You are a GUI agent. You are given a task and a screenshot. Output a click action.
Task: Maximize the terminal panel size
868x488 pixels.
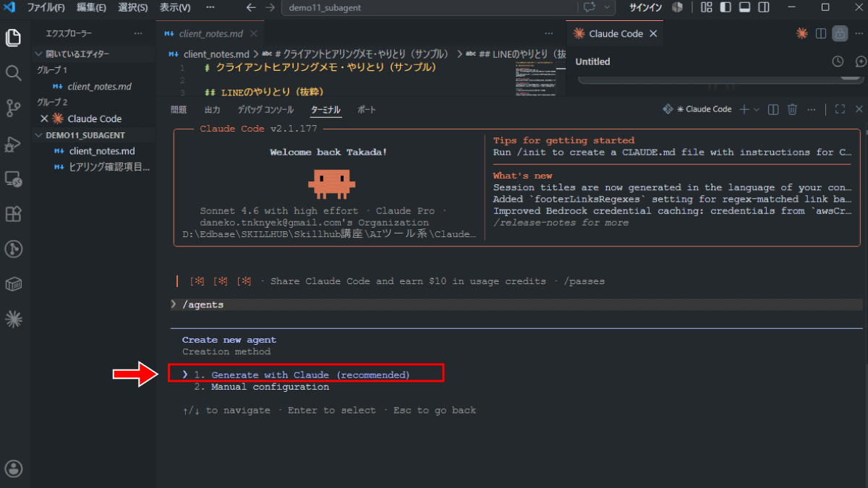tap(840, 109)
